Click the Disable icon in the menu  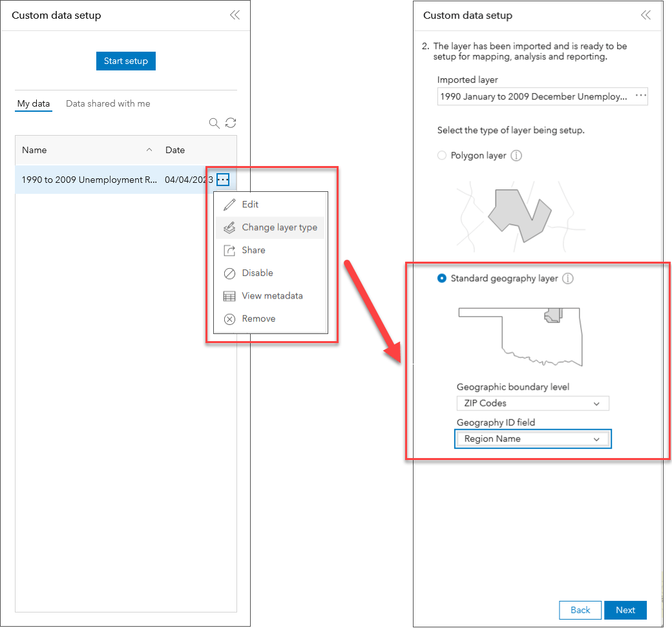point(230,273)
